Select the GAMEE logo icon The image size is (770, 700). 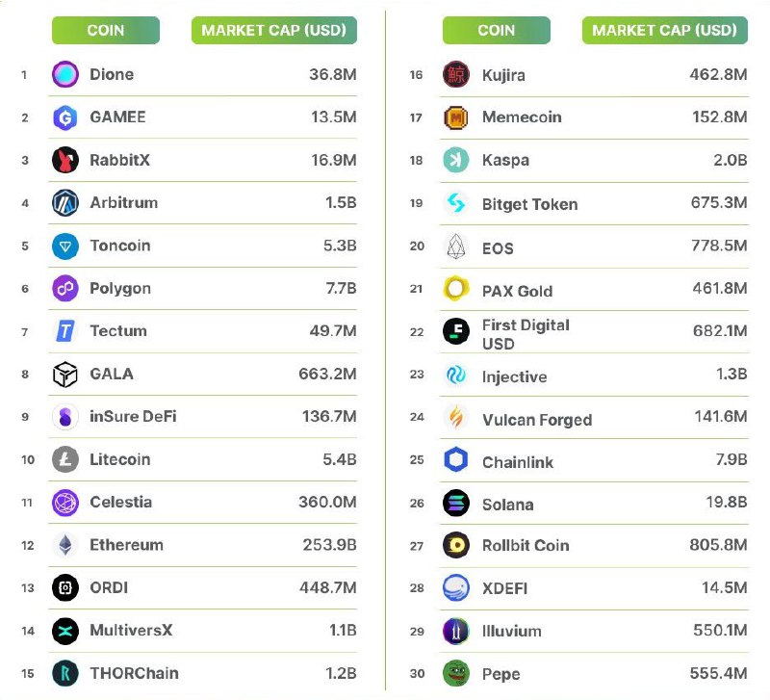pyautogui.click(x=65, y=117)
